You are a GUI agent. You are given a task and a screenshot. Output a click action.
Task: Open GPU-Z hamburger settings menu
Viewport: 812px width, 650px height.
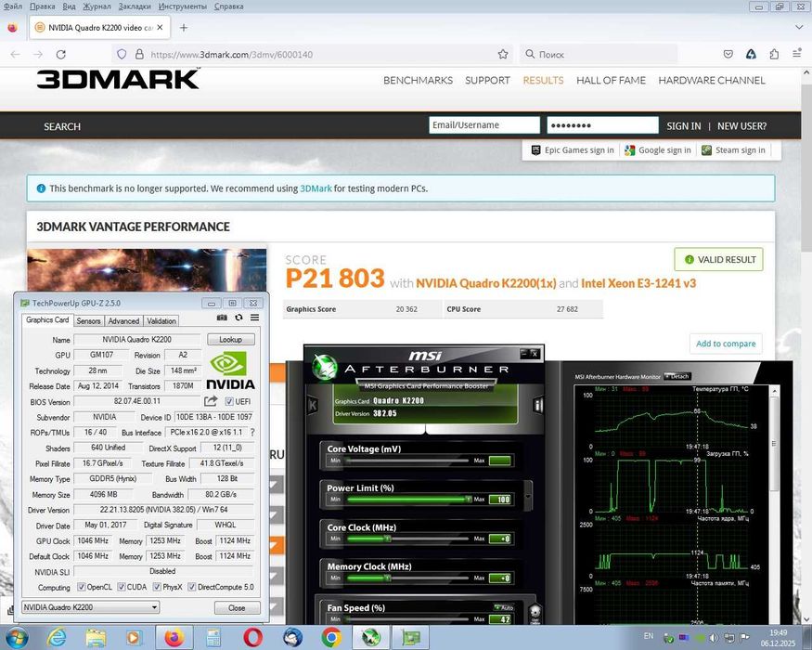click(x=255, y=318)
